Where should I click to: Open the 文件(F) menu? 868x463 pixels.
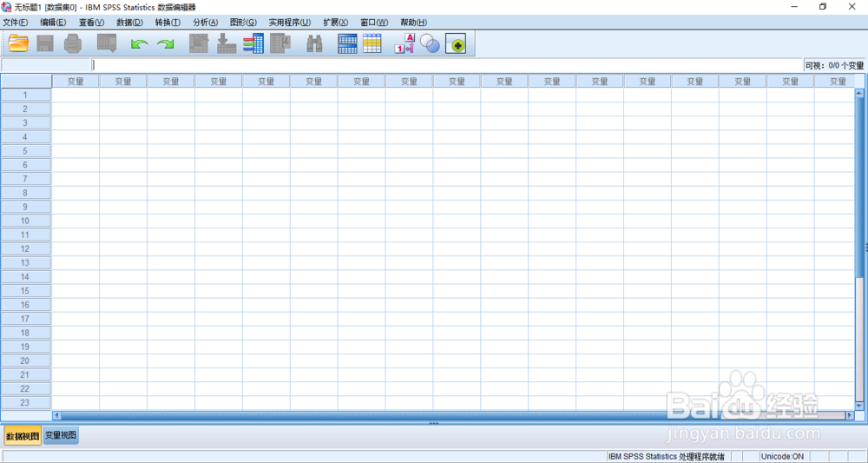[x=15, y=23]
